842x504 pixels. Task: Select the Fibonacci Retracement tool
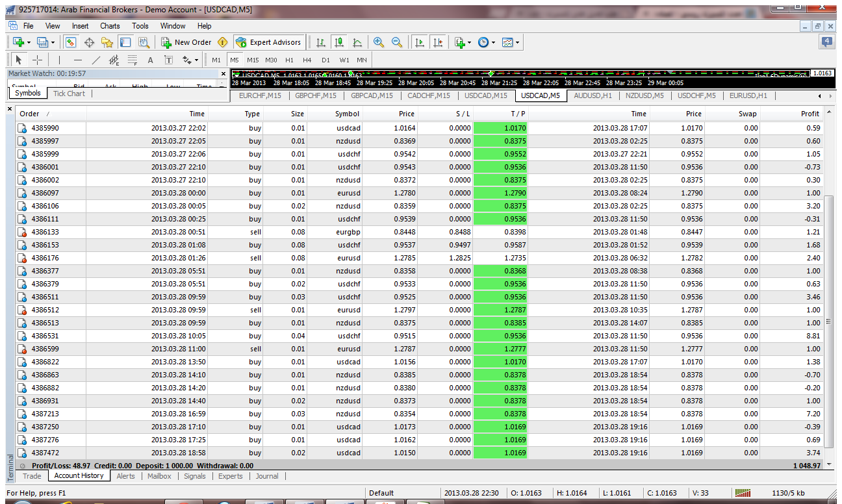tap(133, 60)
